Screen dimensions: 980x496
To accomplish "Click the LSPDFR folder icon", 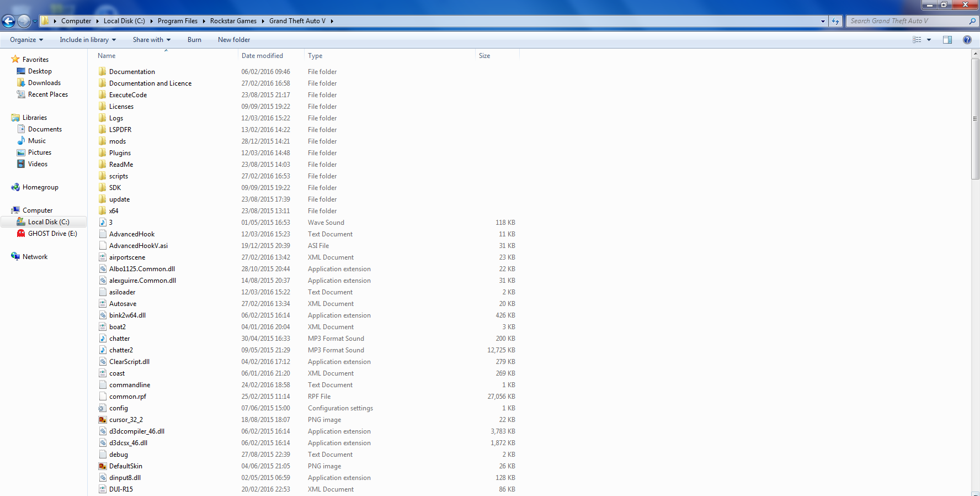I will (x=103, y=129).
